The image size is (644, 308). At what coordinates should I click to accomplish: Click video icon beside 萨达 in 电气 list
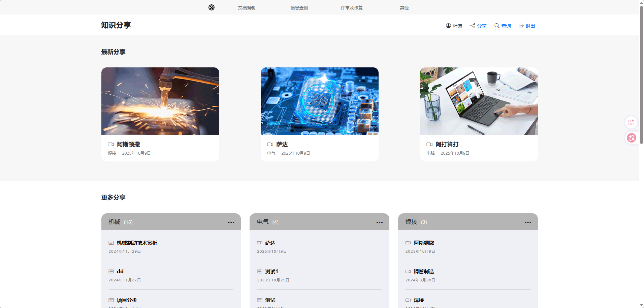point(260,243)
